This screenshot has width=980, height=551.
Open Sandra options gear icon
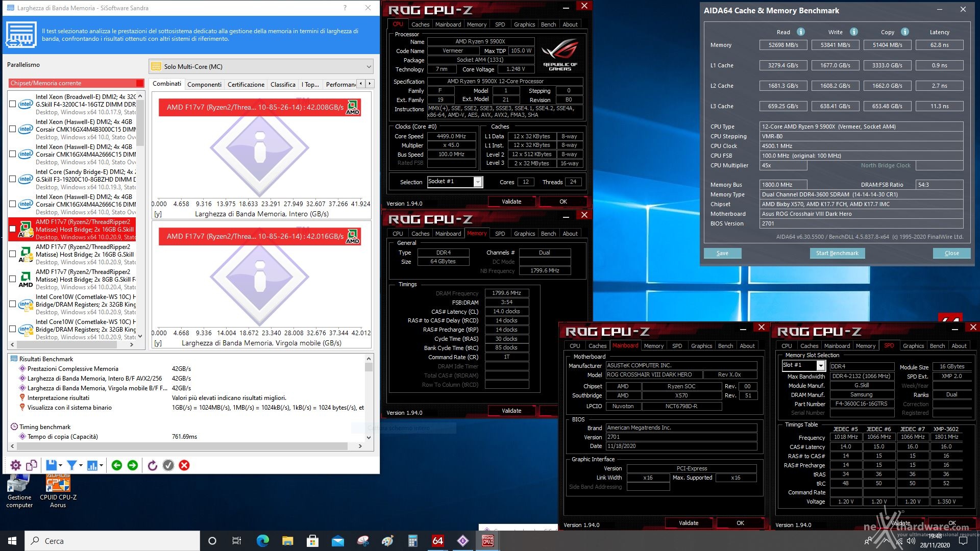[x=16, y=465]
